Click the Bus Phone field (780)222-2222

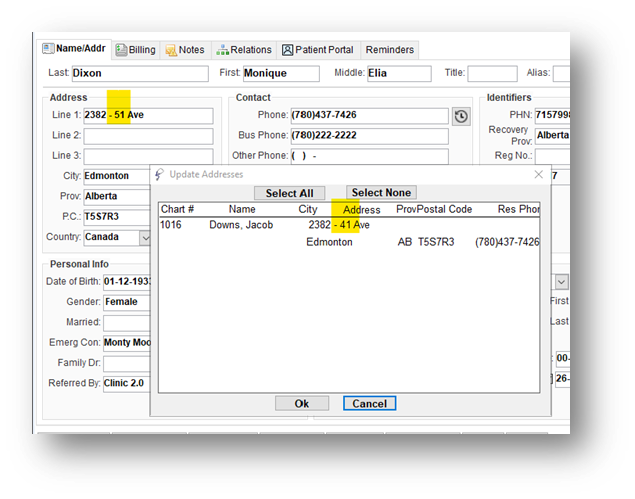click(369, 136)
